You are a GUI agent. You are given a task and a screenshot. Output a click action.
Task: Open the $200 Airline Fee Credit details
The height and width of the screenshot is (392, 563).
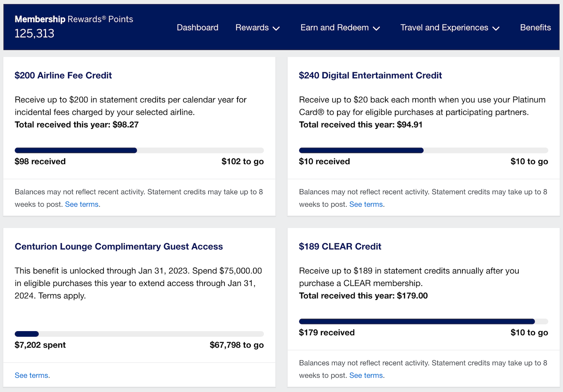(x=63, y=75)
